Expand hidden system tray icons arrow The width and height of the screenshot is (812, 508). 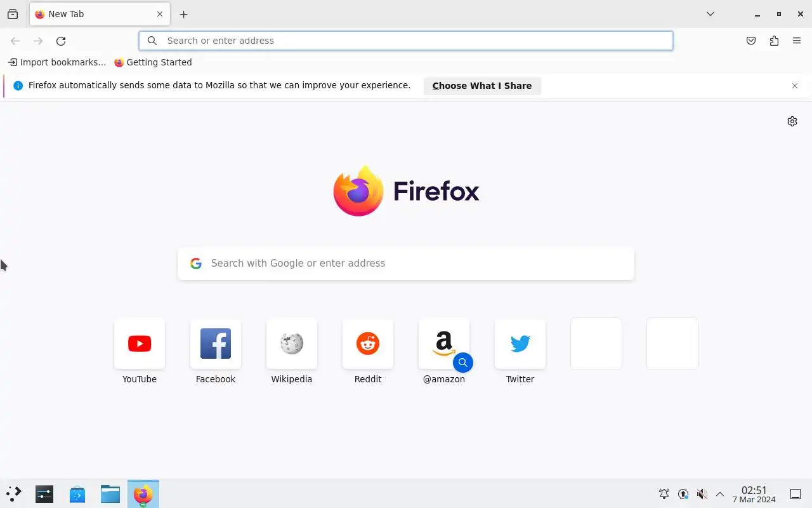(x=720, y=494)
